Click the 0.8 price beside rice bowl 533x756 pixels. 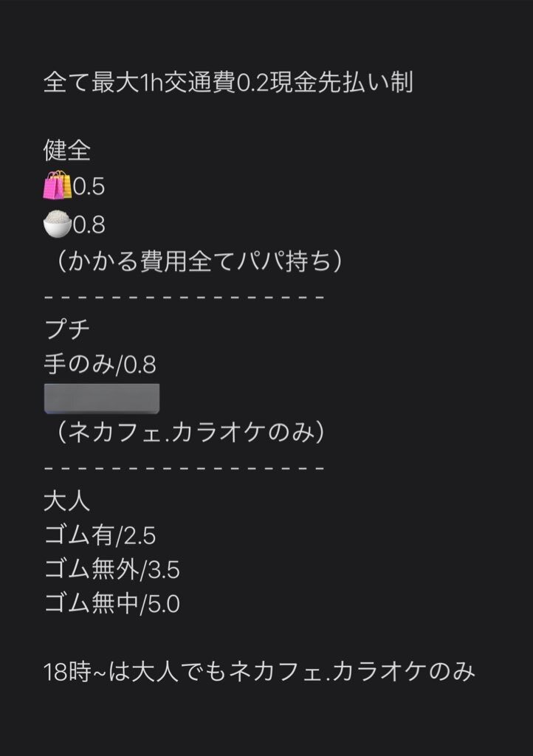(x=89, y=224)
